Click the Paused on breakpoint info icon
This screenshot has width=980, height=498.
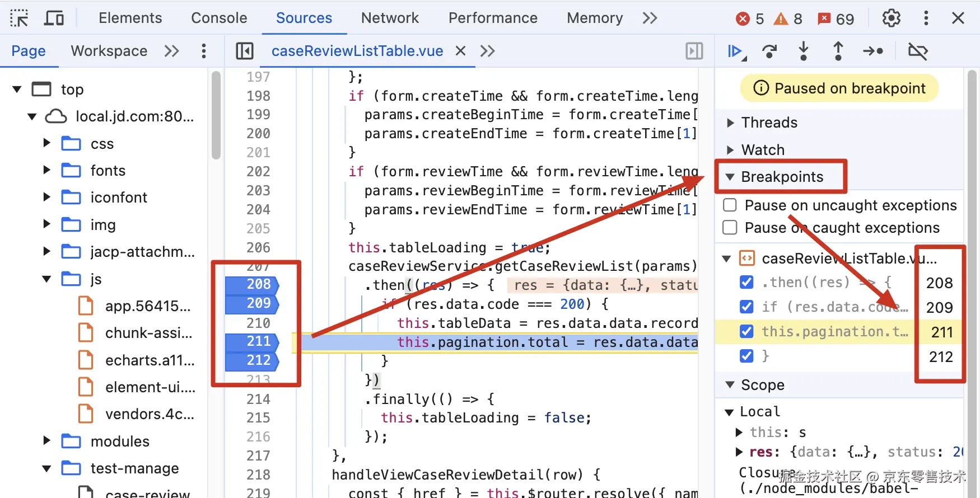pyautogui.click(x=761, y=88)
